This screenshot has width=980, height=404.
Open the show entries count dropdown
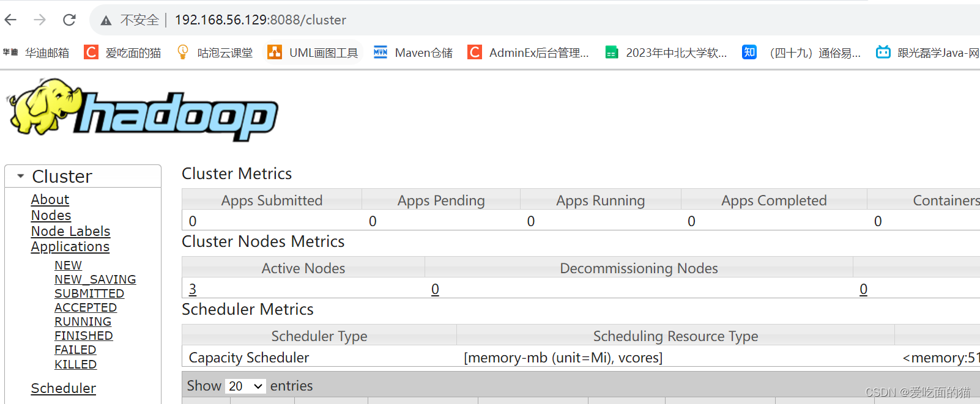click(x=245, y=386)
